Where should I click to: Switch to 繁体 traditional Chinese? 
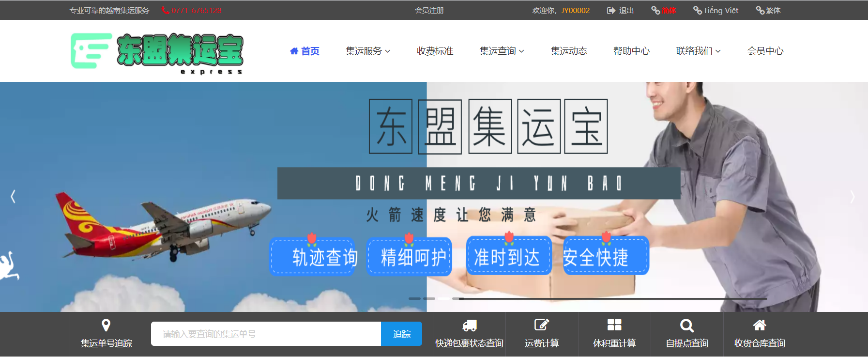pyautogui.click(x=768, y=11)
